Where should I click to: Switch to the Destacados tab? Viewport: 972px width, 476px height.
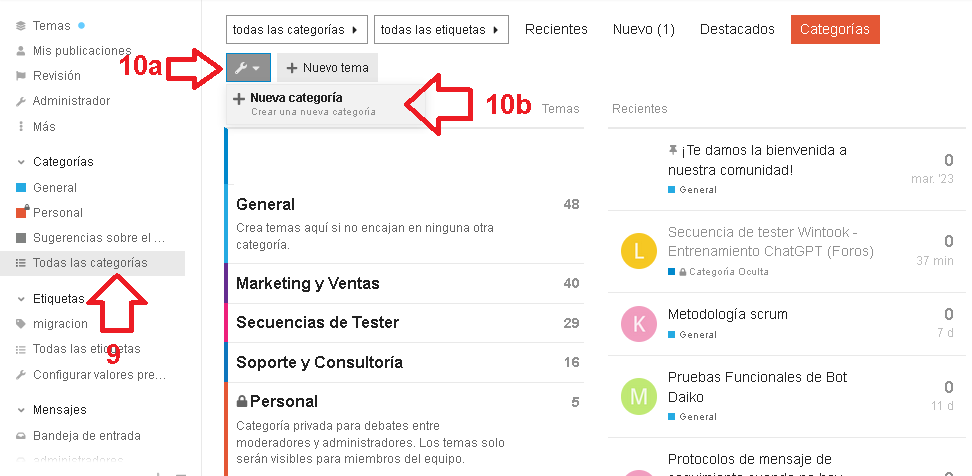[737, 29]
